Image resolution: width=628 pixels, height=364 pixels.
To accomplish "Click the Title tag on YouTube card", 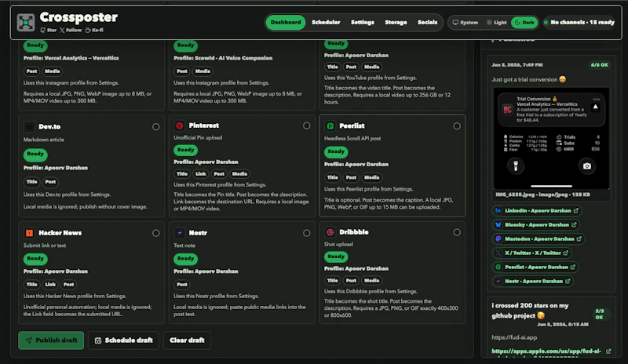I will click(332, 67).
